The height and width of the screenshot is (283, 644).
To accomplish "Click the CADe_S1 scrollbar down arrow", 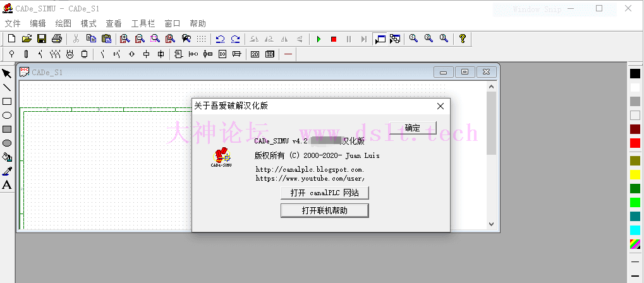I will pyautogui.click(x=491, y=224).
